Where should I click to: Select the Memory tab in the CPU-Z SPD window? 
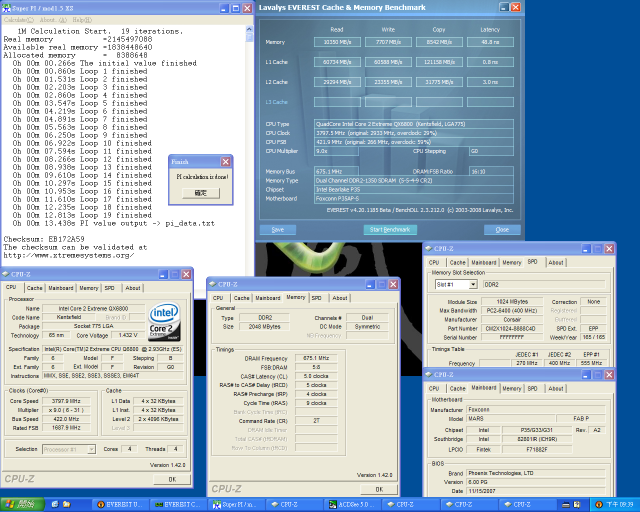tap(512, 263)
